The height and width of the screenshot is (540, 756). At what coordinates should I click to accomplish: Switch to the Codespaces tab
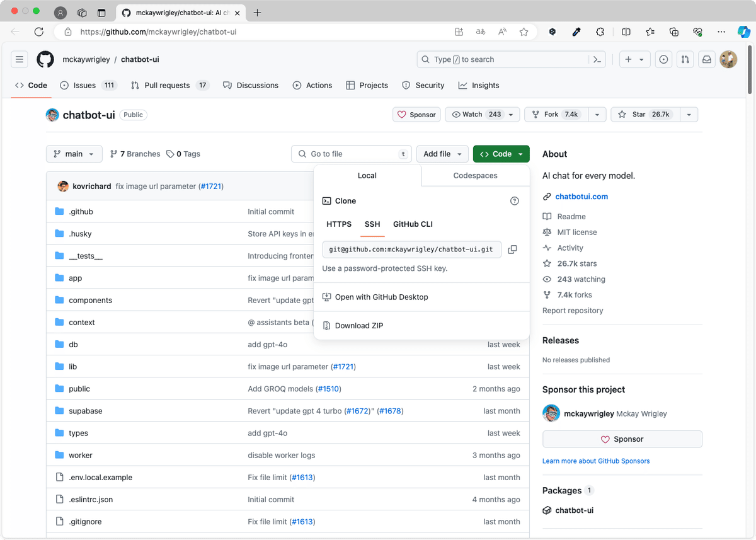pos(475,176)
